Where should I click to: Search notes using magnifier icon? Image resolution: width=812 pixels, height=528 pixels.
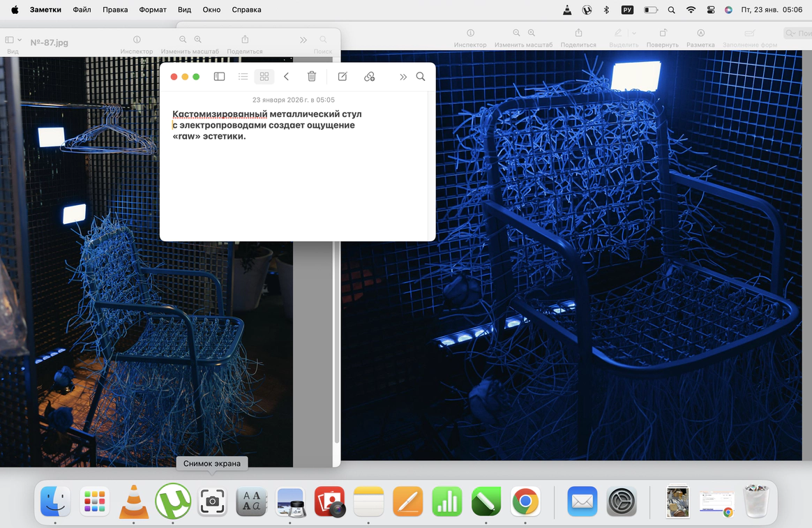421,77
